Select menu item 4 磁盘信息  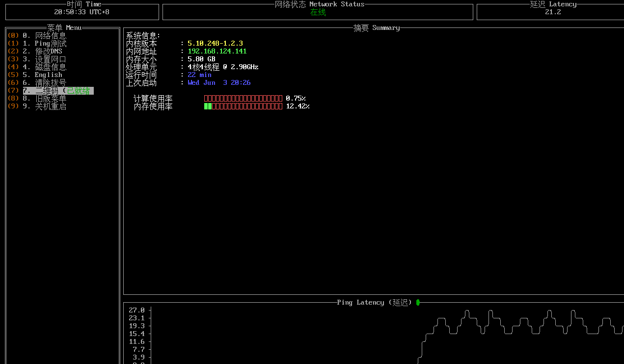tap(44, 67)
